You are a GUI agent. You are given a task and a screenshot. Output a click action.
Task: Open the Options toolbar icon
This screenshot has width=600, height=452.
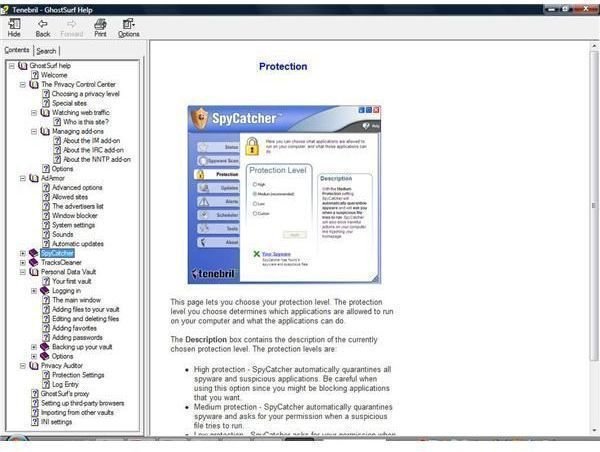(x=129, y=28)
